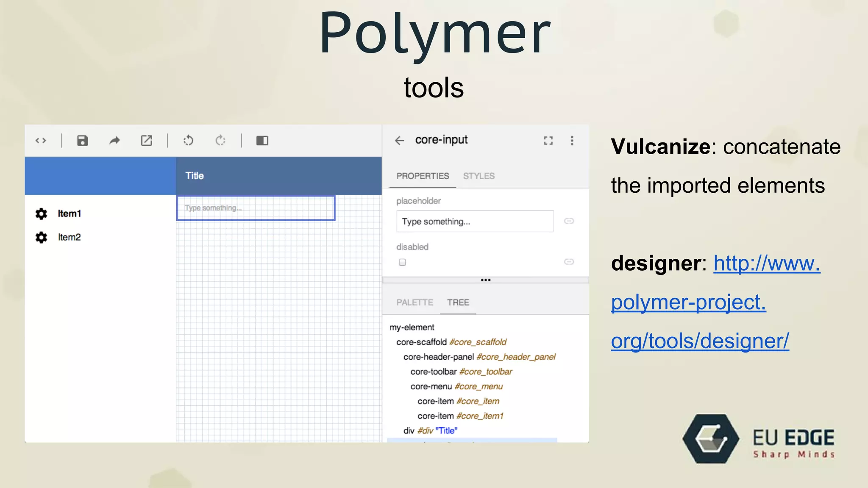Click the panel splitter three-dot handle
Viewport: 868px width, 488px height.
(486, 280)
